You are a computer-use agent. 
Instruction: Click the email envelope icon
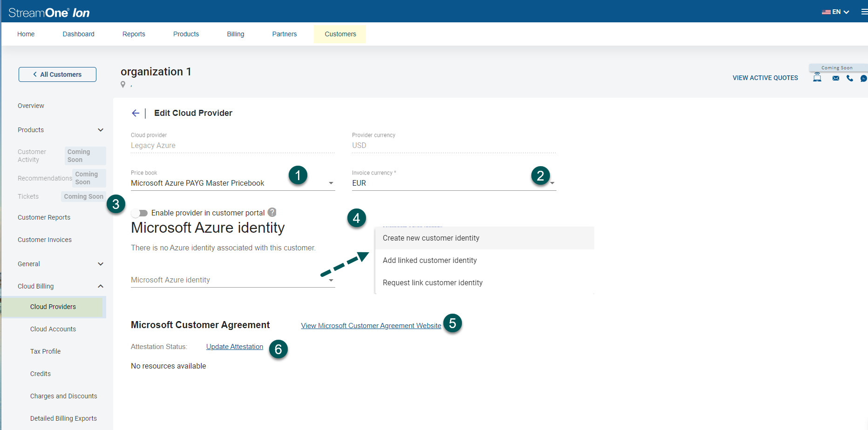836,78
